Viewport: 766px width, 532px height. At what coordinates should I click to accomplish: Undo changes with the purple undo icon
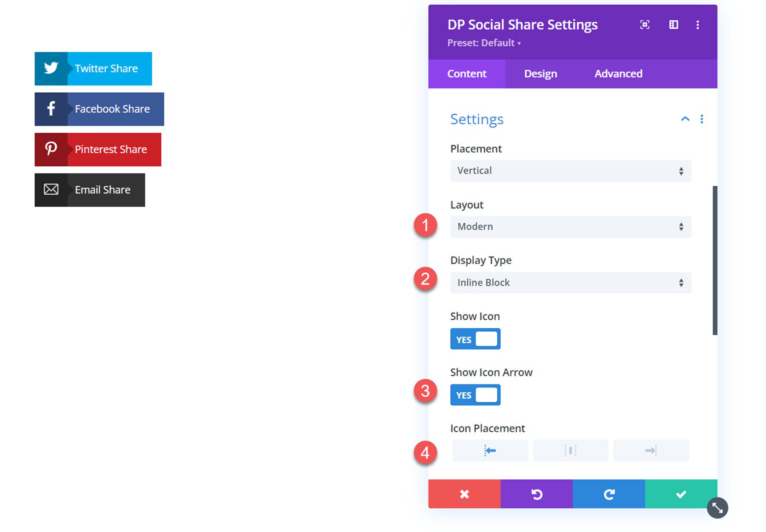(x=537, y=494)
